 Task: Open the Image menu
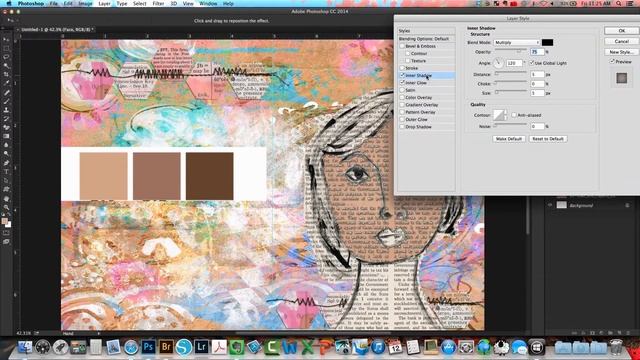click(x=85, y=4)
